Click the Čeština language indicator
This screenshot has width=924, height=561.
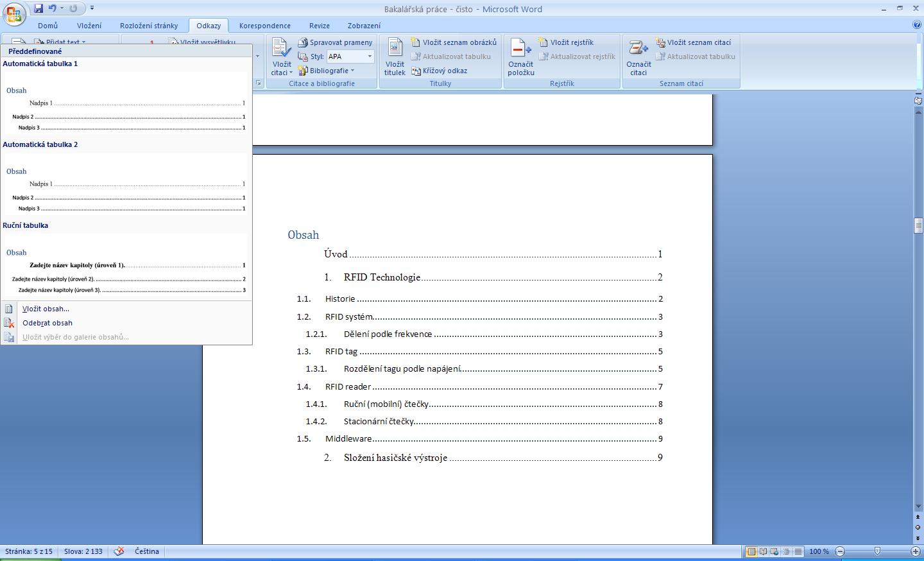[147, 551]
